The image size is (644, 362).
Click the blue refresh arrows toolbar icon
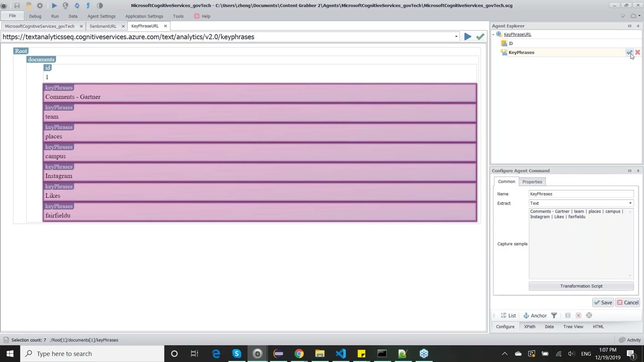77,6
